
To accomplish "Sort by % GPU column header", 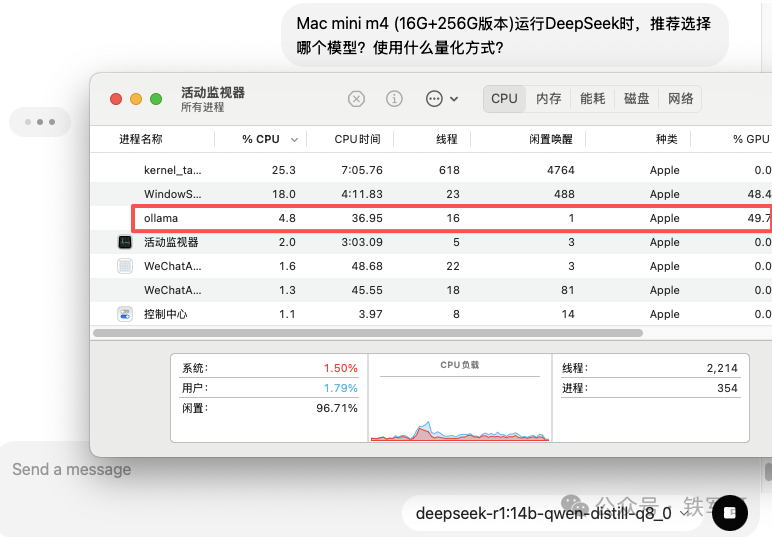I will tap(751, 139).
